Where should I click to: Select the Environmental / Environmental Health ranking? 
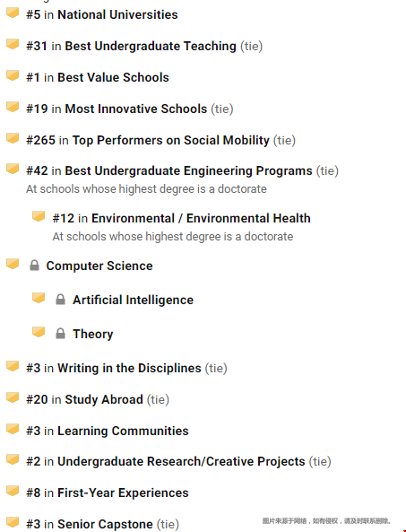point(201,218)
